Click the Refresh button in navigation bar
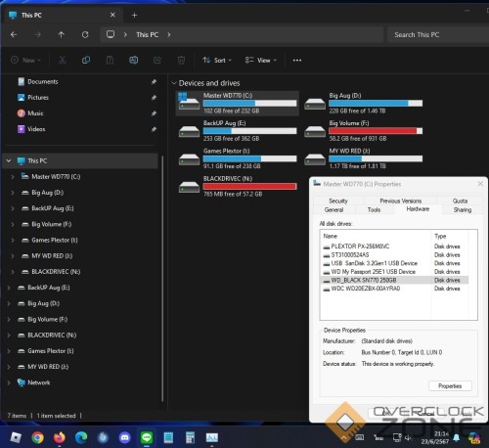This screenshot has height=448, width=489. tap(85, 34)
